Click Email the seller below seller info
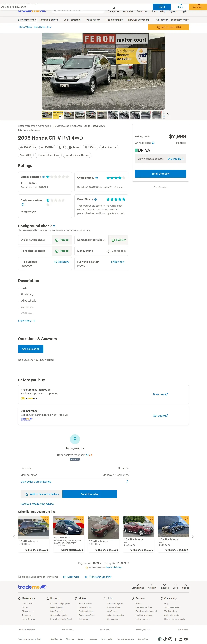Viewport: 207px width, 644px height. pyautogui.click(x=90, y=494)
